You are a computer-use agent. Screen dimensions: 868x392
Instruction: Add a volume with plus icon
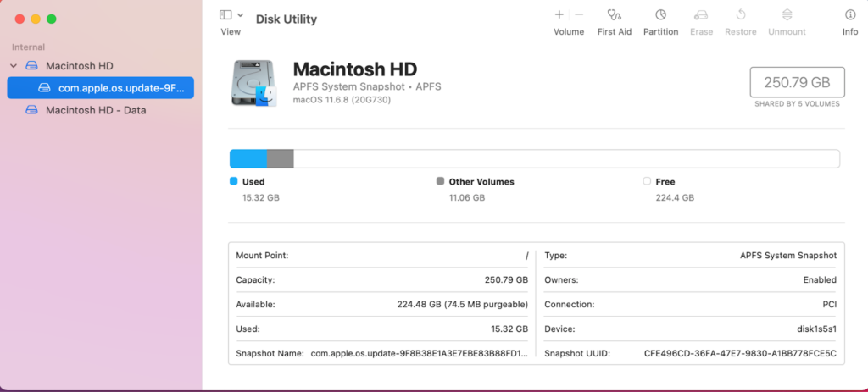pyautogui.click(x=559, y=15)
